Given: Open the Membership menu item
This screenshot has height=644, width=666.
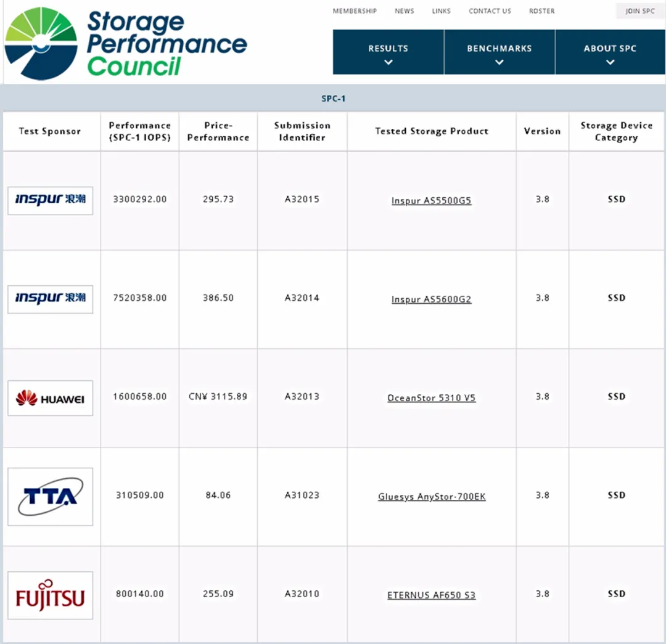Looking at the screenshot, I should click(355, 11).
